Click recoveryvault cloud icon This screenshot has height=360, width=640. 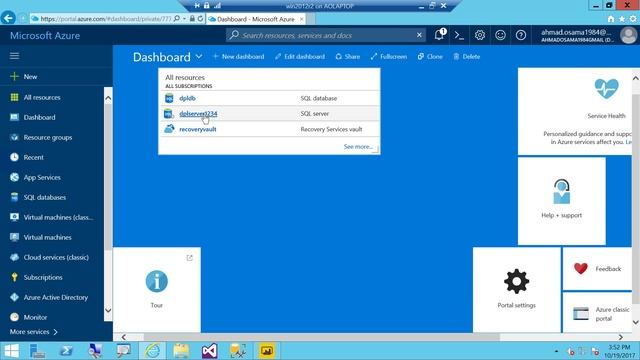[169, 129]
